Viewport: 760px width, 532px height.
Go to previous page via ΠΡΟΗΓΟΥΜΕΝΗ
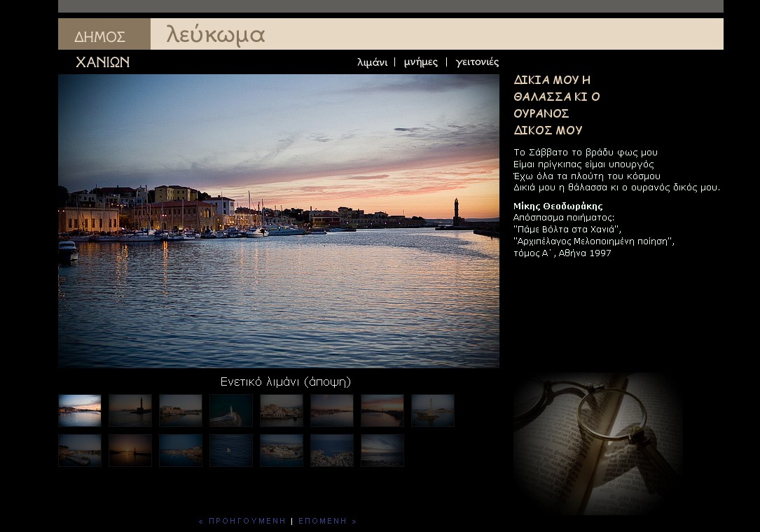(x=242, y=521)
